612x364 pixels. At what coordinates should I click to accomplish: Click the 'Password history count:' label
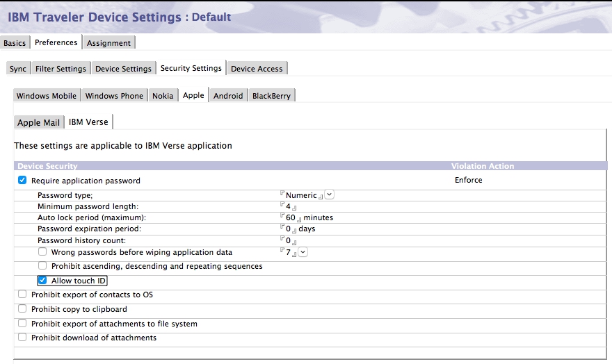[81, 240]
